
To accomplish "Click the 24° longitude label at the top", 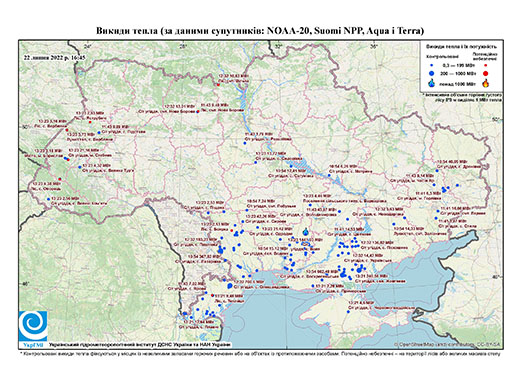I will tap(88, 46).
